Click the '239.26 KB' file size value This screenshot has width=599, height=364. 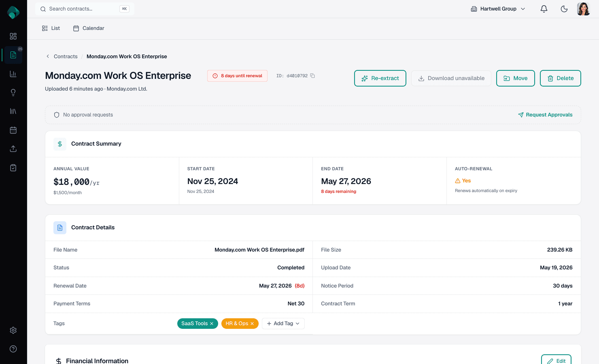pos(560,250)
